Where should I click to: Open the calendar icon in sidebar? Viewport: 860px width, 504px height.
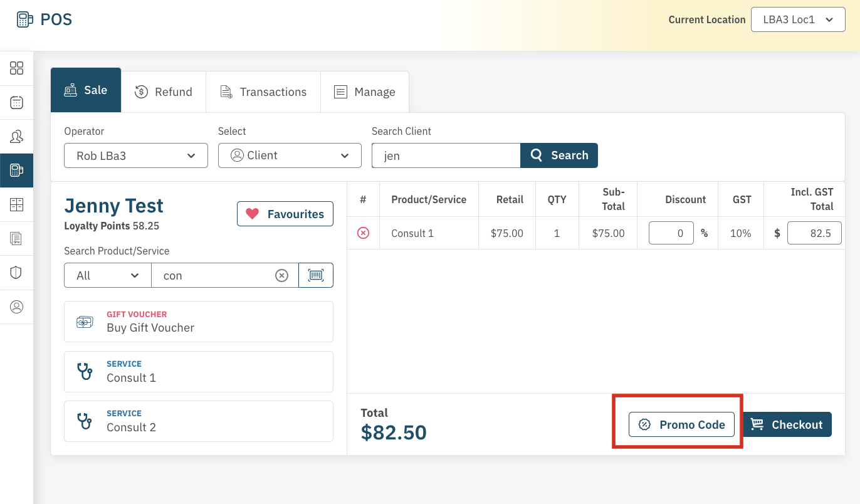pos(17,103)
